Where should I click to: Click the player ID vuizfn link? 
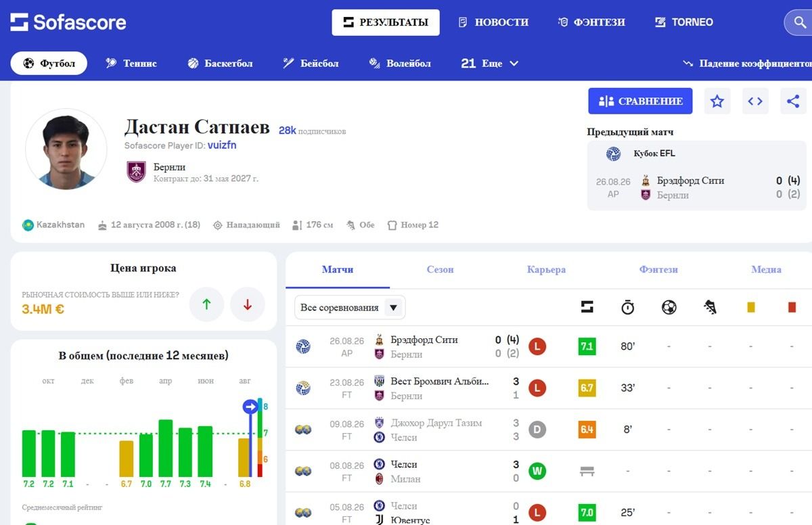point(222,145)
